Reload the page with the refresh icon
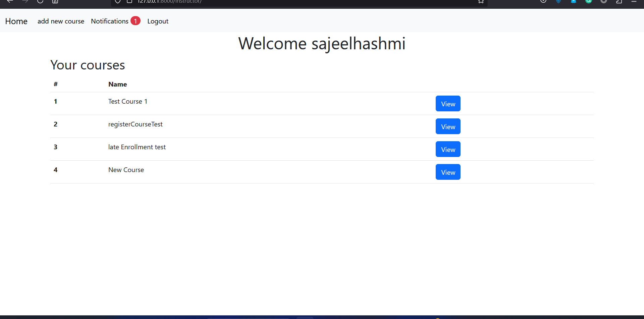This screenshot has width=644, height=319. [40, 1]
